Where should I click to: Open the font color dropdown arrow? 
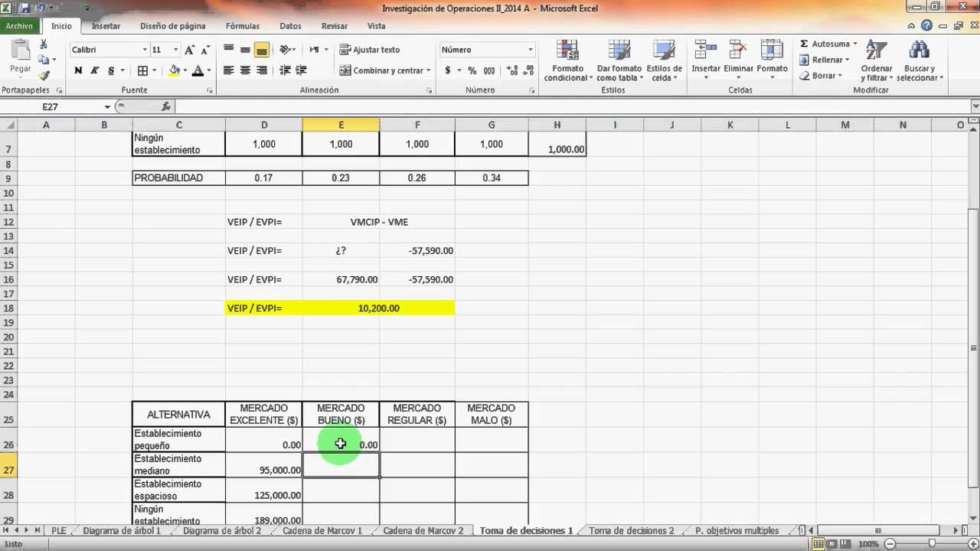point(209,70)
